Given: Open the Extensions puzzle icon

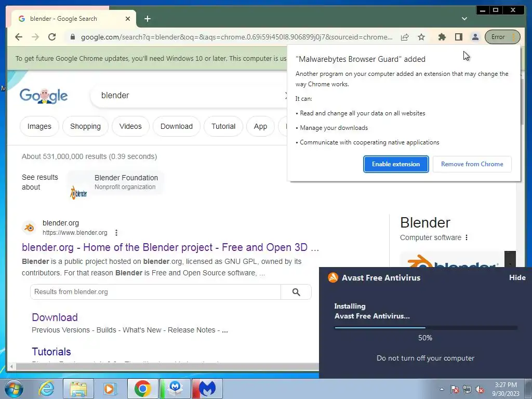Looking at the screenshot, I should coord(442,37).
